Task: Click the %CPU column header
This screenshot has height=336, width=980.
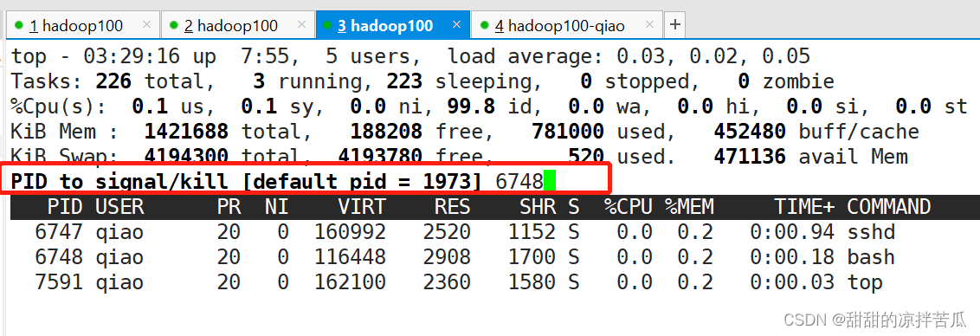Action: click(x=629, y=206)
